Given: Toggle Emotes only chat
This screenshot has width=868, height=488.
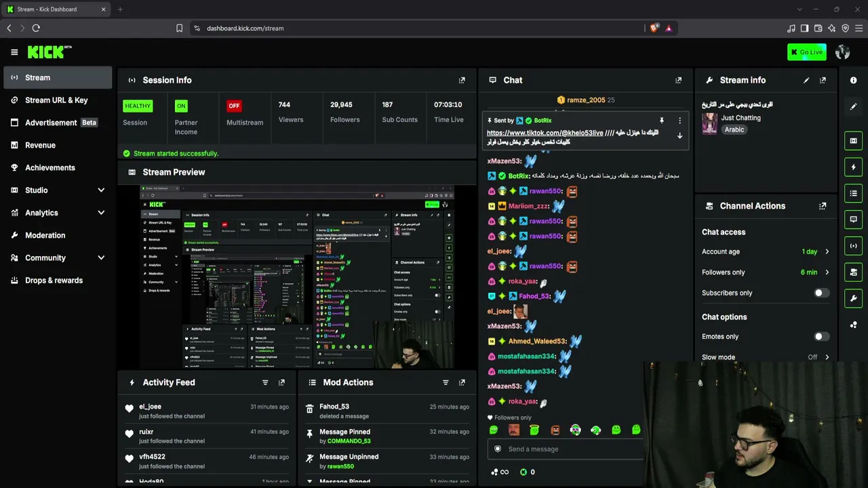Looking at the screenshot, I should coord(821,336).
